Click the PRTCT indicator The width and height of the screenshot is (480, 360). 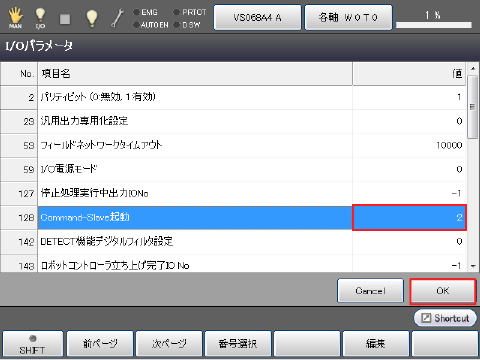coord(190,12)
